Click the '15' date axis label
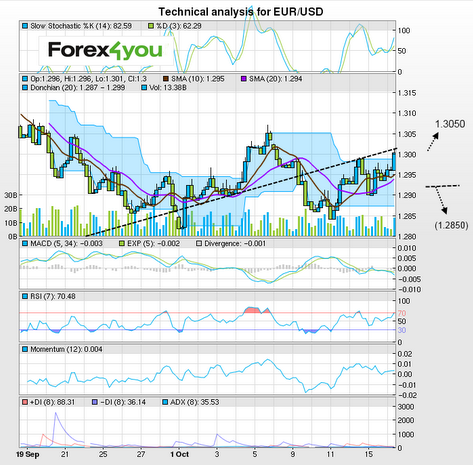473x465 pixels. (x=368, y=454)
